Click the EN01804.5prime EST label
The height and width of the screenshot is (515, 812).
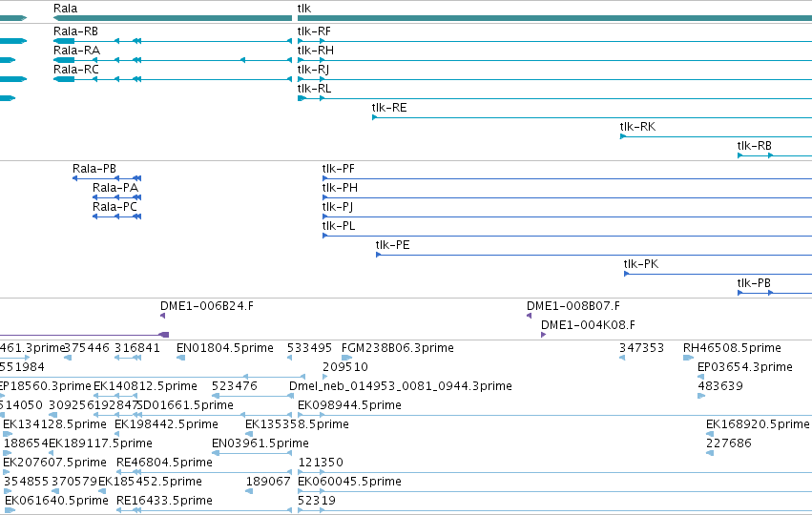(x=225, y=348)
